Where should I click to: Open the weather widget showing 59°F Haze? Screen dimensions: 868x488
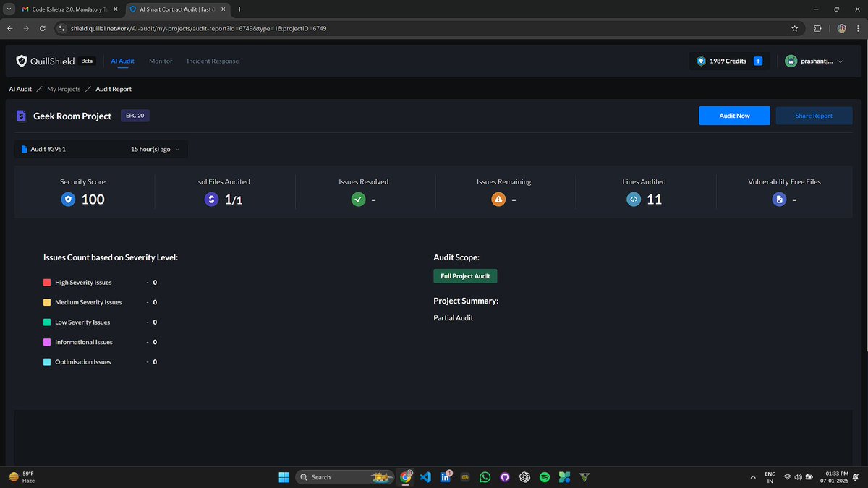(22, 476)
